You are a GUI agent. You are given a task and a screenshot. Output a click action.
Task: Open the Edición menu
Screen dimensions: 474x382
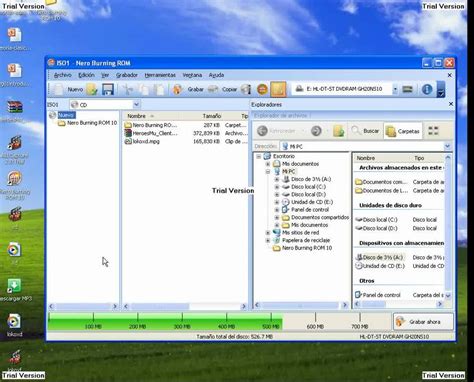pyautogui.click(x=86, y=75)
